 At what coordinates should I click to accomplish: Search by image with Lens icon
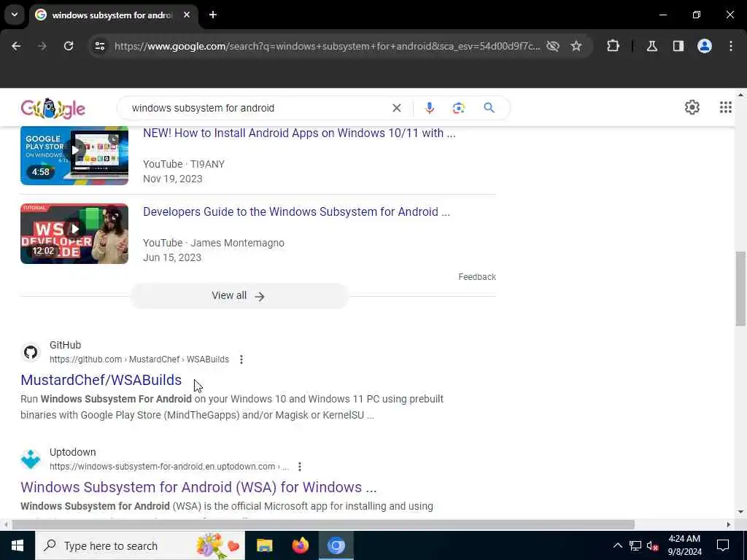pos(458,108)
